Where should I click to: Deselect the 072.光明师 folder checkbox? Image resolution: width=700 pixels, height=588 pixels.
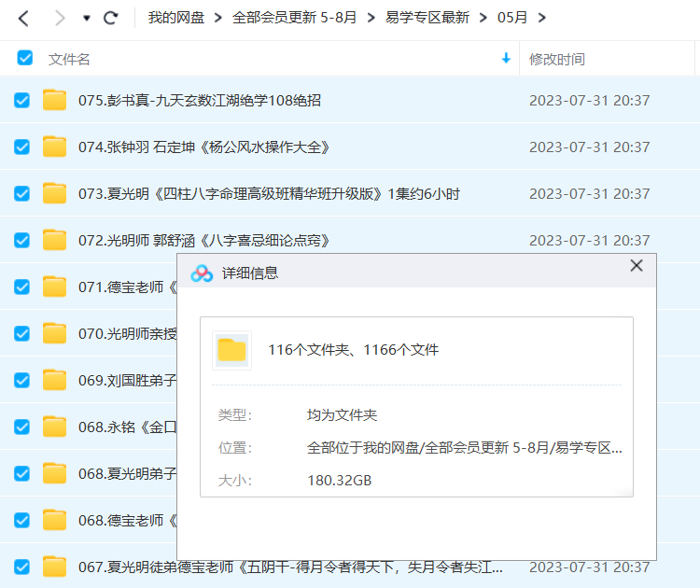tap(22, 240)
